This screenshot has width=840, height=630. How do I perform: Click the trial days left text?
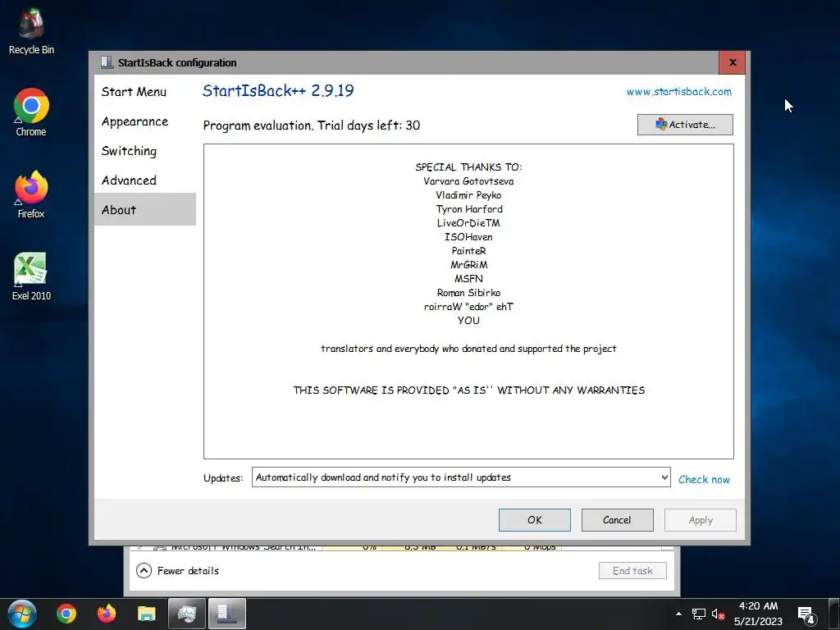(311, 126)
